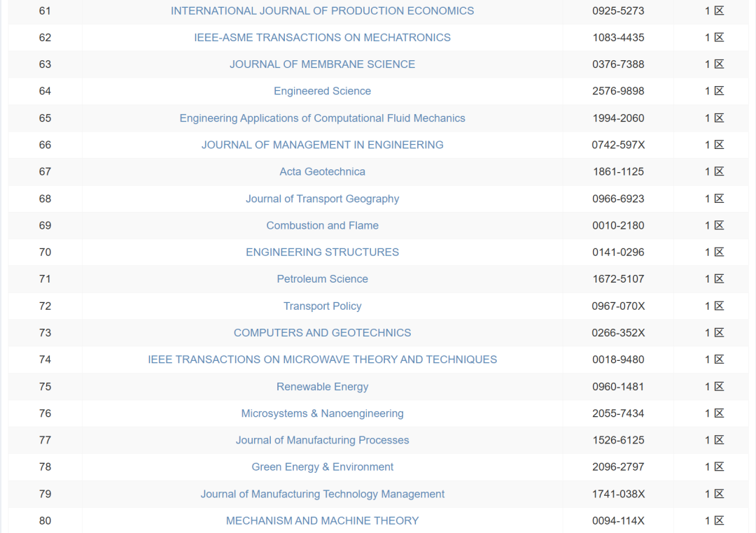Open JOURNAL OF MANAGEMENT IN ENGINEERING link
756x533 pixels.
tap(322, 145)
